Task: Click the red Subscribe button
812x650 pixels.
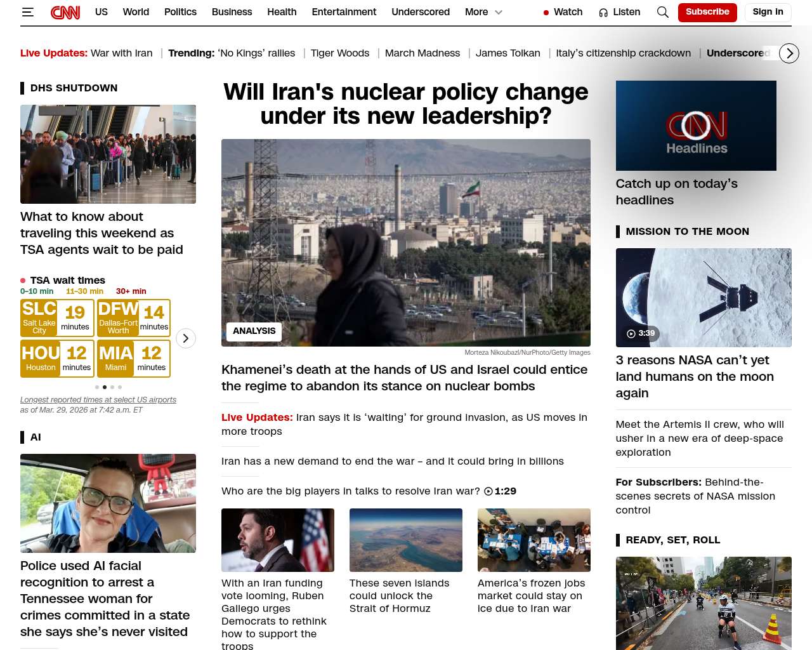Action: tap(707, 12)
